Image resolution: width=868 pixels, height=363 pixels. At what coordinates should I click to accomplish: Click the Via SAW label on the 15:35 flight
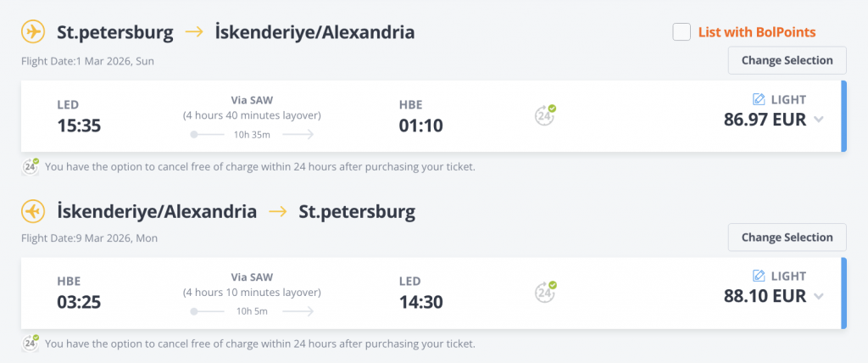[252, 100]
